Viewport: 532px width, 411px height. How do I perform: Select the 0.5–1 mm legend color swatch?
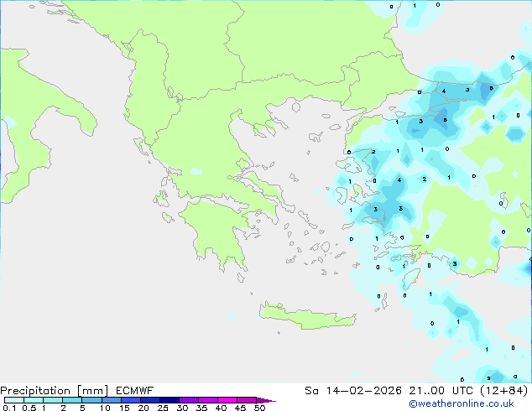coord(34,400)
